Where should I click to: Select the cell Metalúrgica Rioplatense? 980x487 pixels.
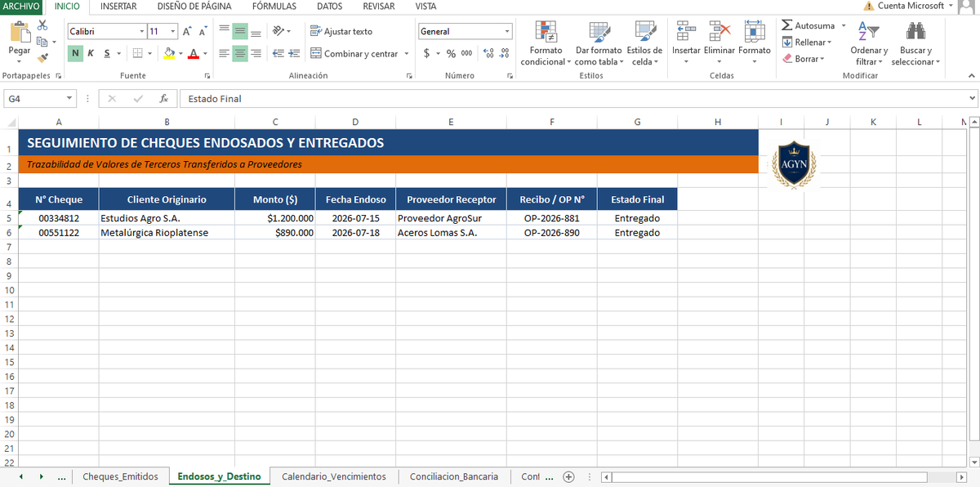pyautogui.click(x=166, y=233)
